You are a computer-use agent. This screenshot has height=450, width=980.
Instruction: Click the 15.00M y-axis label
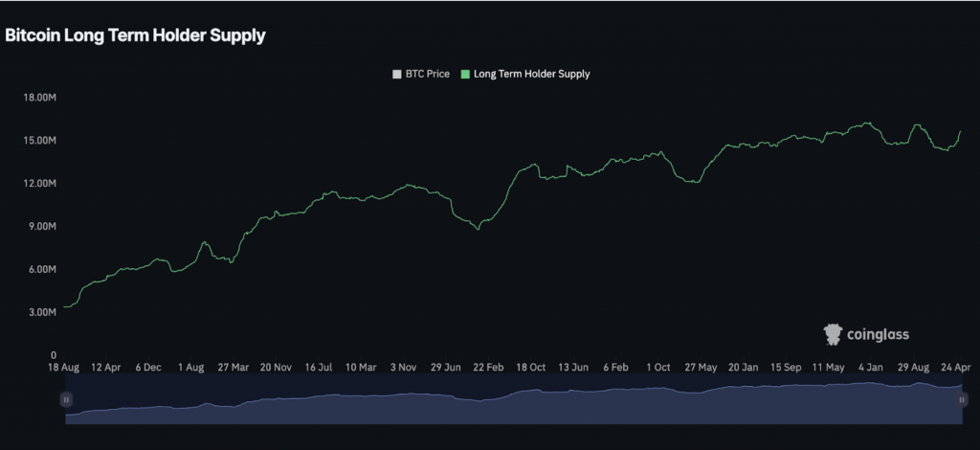click(41, 141)
